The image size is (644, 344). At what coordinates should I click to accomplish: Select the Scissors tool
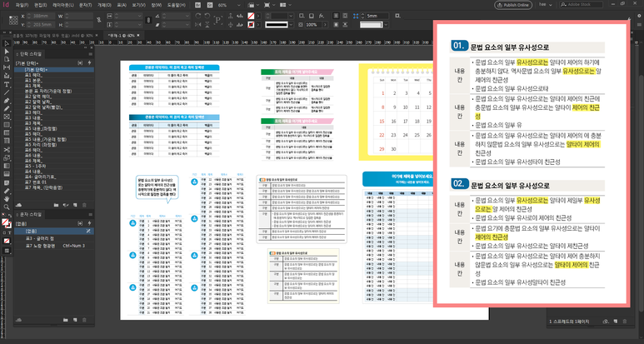7,150
